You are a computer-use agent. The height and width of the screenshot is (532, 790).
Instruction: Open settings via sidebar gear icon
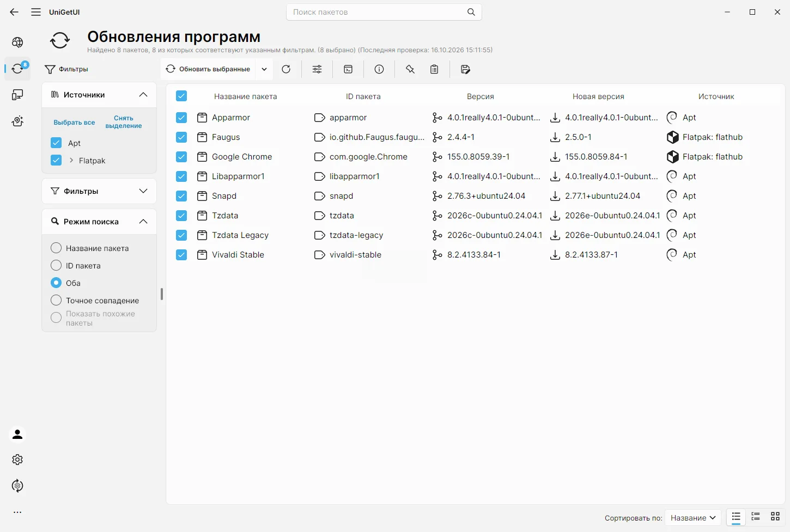(x=17, y=460)
